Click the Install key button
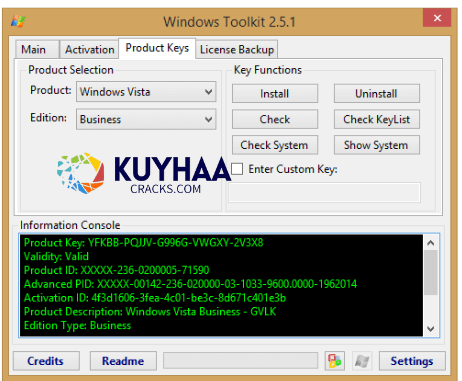The height and width of the screenshot is (381, 462). point(275,94)
